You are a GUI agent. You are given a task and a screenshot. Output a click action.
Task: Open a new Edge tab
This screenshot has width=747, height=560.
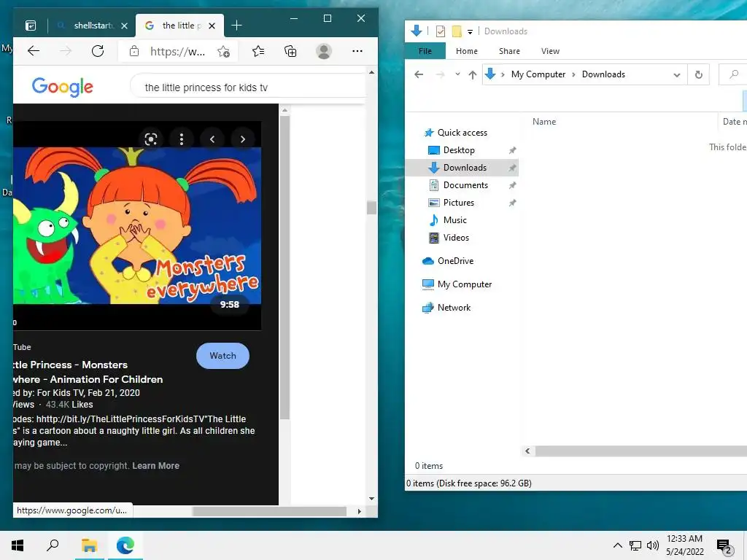pyautogui.click(x=236, y=26)
